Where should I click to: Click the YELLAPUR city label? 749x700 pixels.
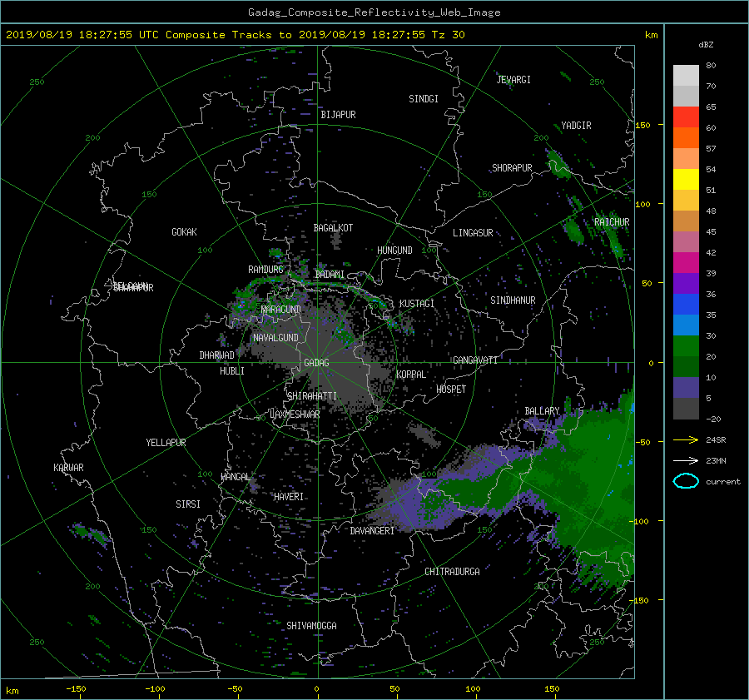click(166, 443)
